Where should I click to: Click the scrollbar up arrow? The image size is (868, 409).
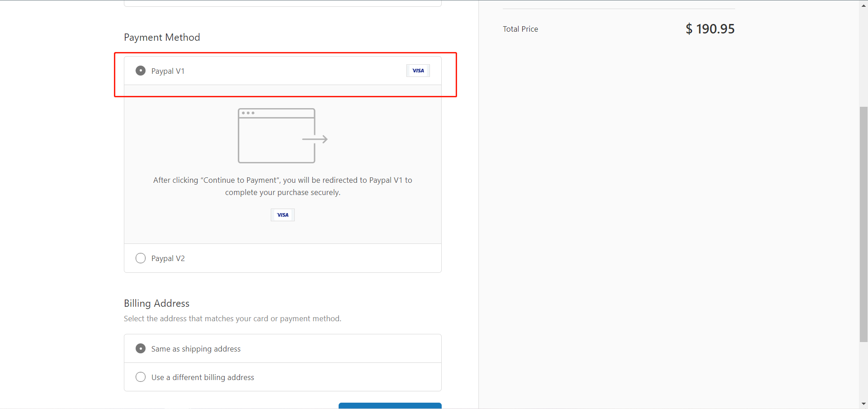pos(863,5)
